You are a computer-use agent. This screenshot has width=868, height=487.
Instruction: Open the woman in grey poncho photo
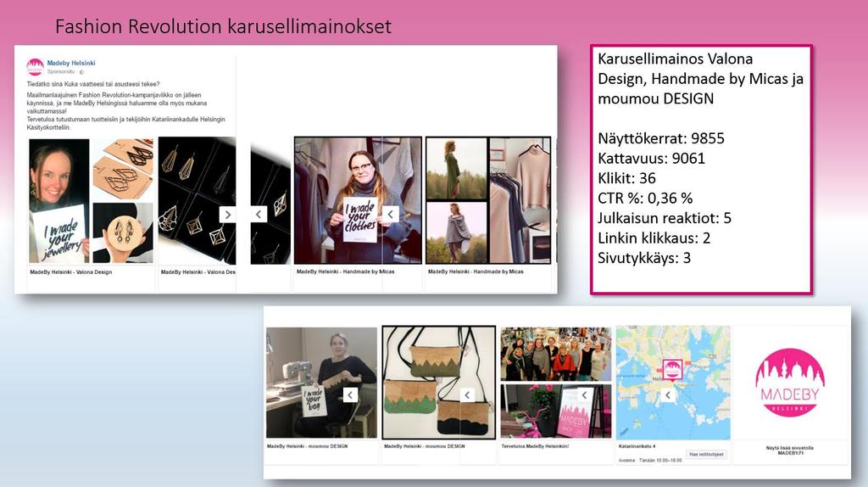[457, 232]
